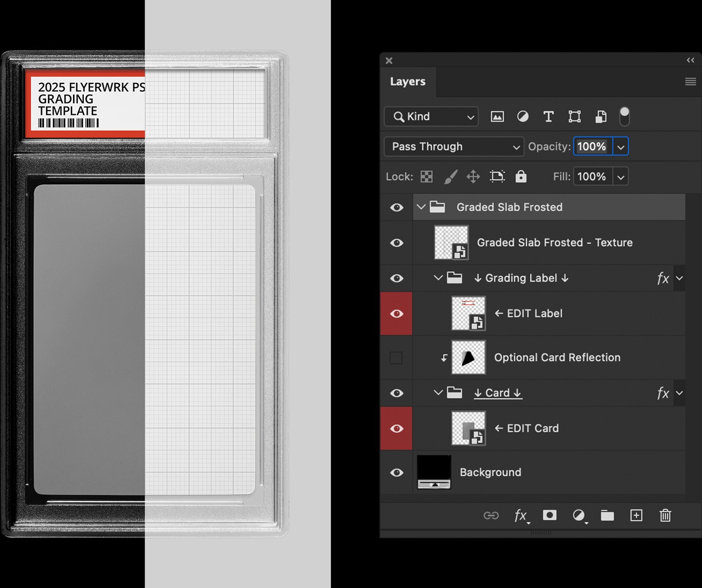Select the smart object filter icon
The width and height of the screenshot is (702, 588).
click(600, 117)
